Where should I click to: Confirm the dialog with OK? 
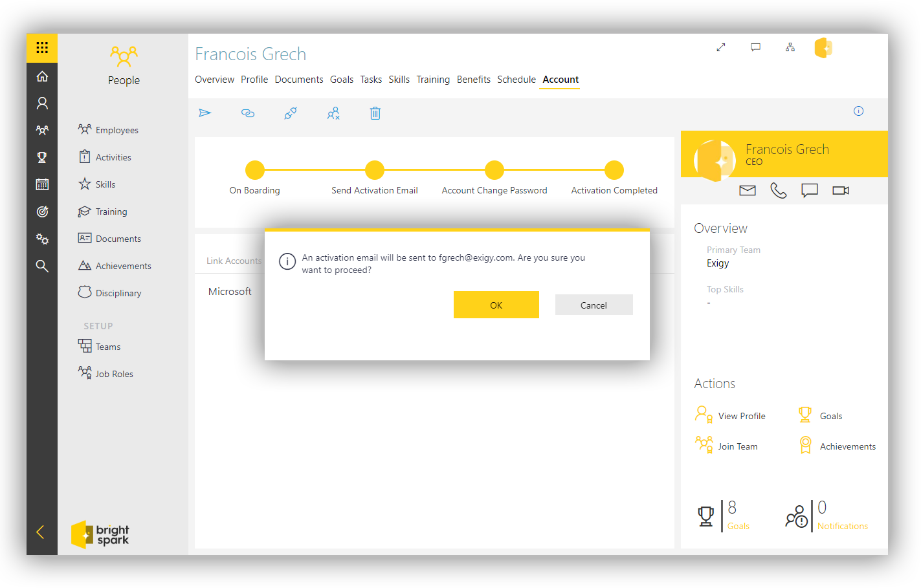point(496,305)
